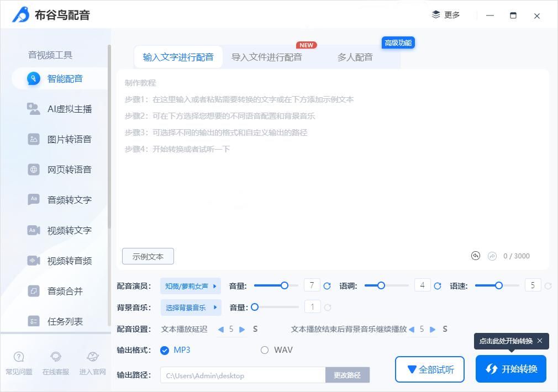
Task: Select 视频转音频 menu item
Action: (60, 261)
